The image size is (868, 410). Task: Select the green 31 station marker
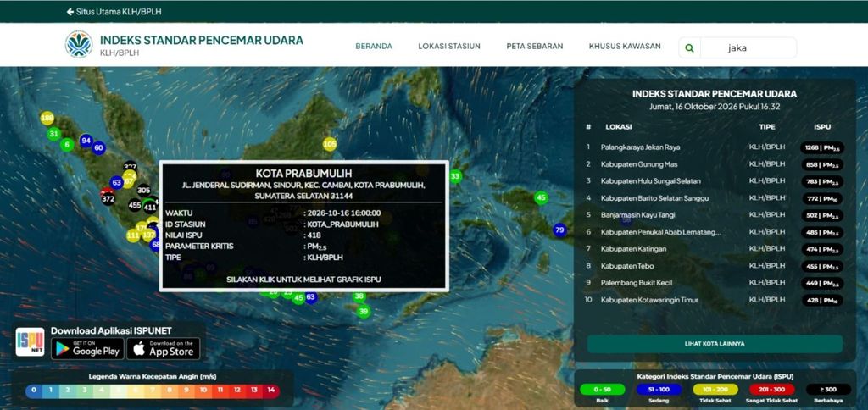click(53, 133)
